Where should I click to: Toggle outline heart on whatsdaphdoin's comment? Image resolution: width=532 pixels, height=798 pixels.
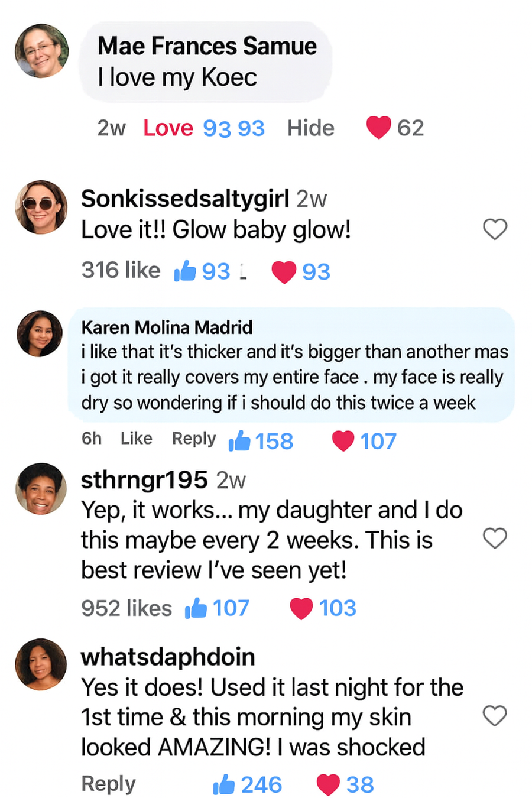495,716
